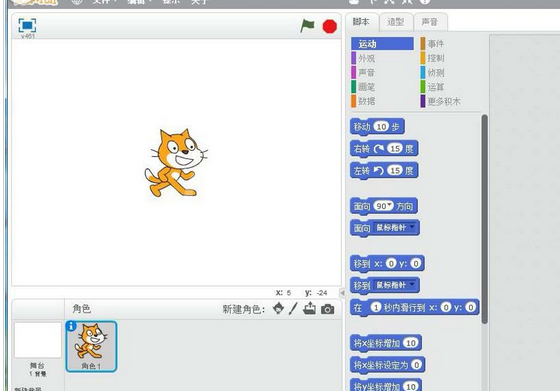
Task: Select the 角色1 sprite thumbnail
Action: tap(91, 346)
